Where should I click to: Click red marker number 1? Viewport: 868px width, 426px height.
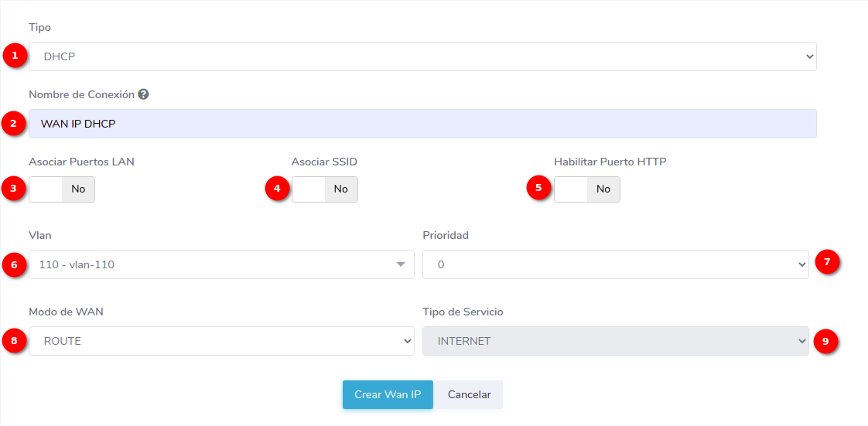(x=14, y=56)
